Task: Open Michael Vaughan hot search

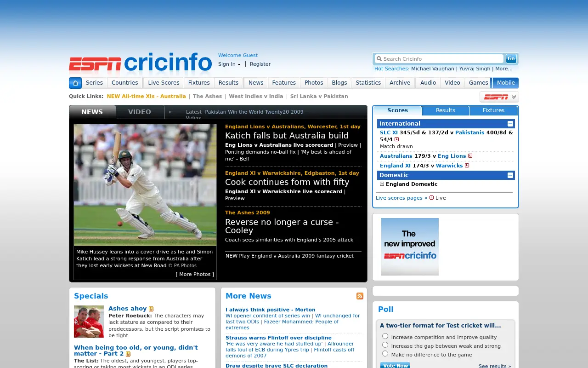Action: [x=433, y=69]
